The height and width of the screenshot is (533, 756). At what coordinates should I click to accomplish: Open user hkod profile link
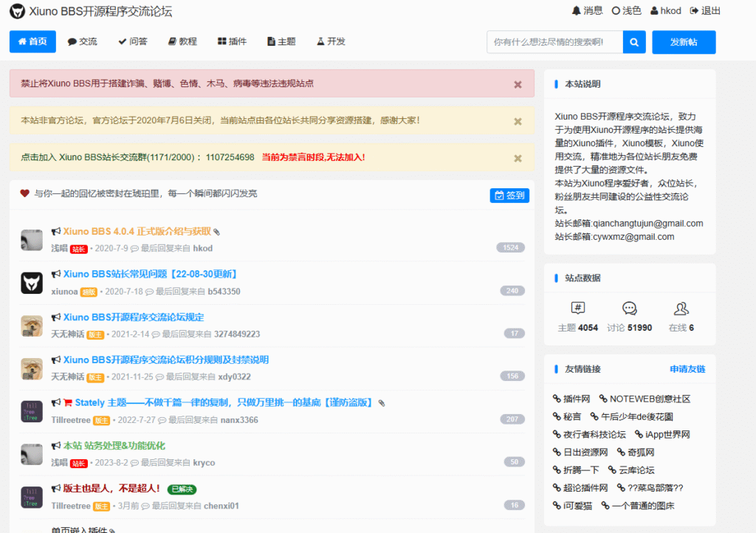(665, 11)
